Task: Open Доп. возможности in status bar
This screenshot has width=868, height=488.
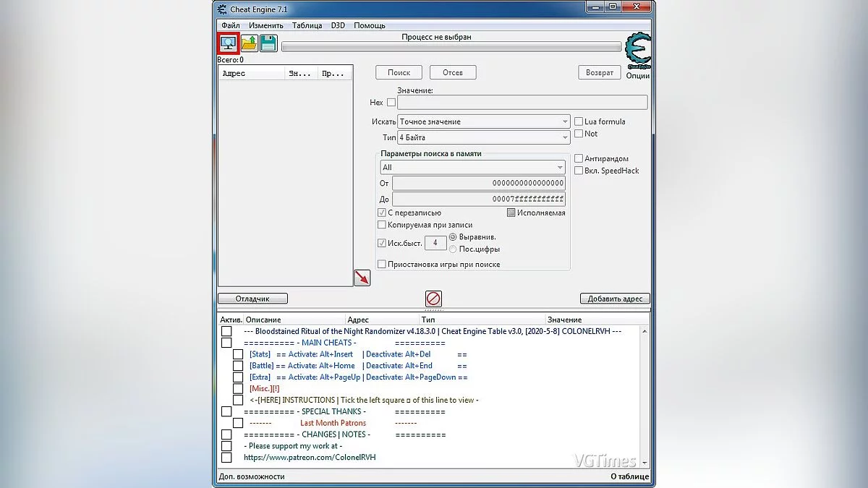Action: coord(252,476)
